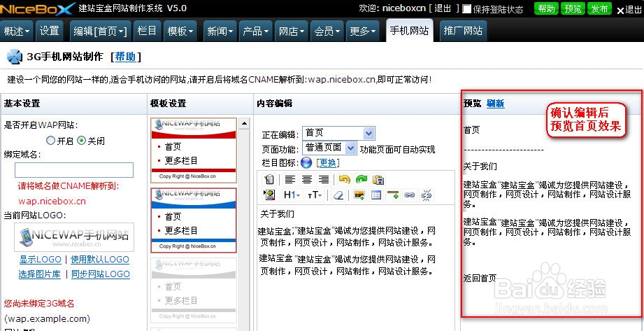
Task: Center-align text in the editor
Action: click(307, 180)
